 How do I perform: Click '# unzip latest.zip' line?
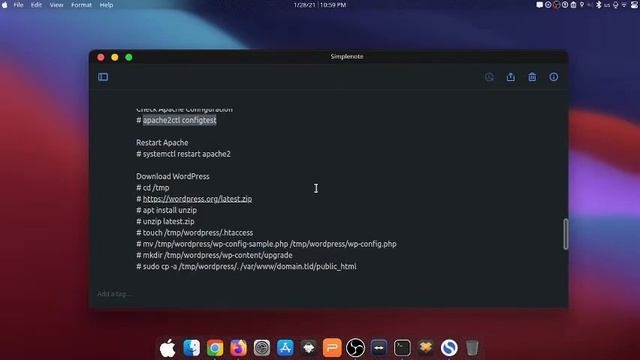(165, 221)
